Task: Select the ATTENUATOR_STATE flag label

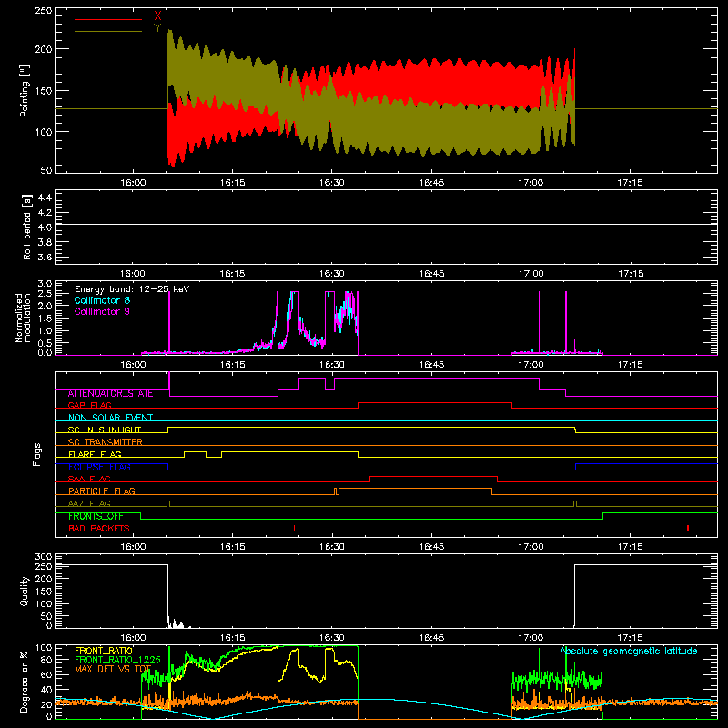Action: 110,394
